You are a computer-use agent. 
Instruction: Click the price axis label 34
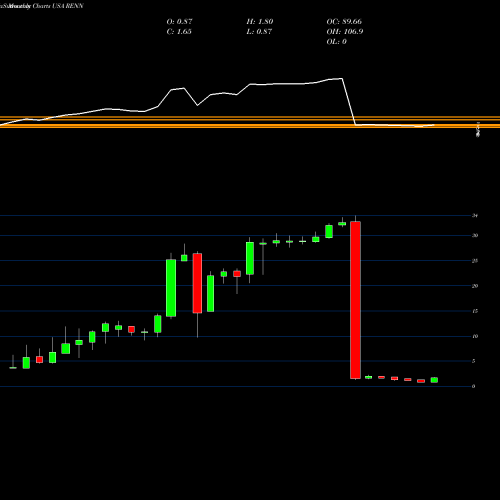(x=475, y=216)
